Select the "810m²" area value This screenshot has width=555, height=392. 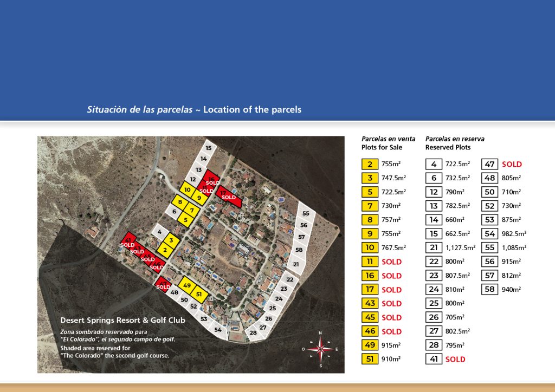click(455, 289)
